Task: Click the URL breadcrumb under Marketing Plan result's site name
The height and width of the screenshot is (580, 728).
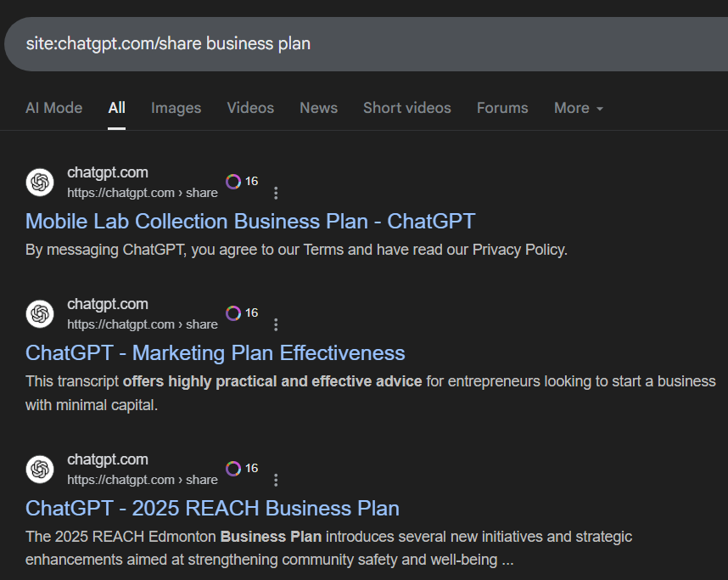Action: click(143, 324)
